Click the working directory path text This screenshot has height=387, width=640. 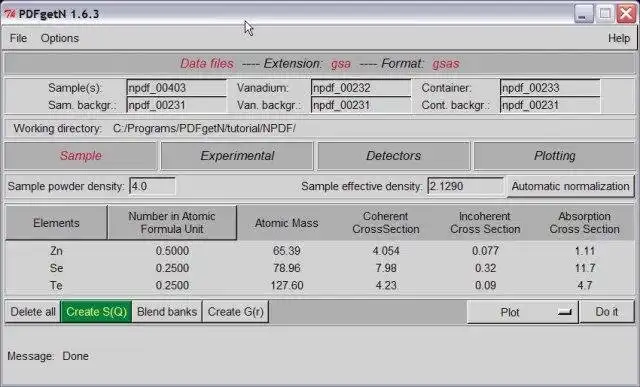[x=204, y=129]
